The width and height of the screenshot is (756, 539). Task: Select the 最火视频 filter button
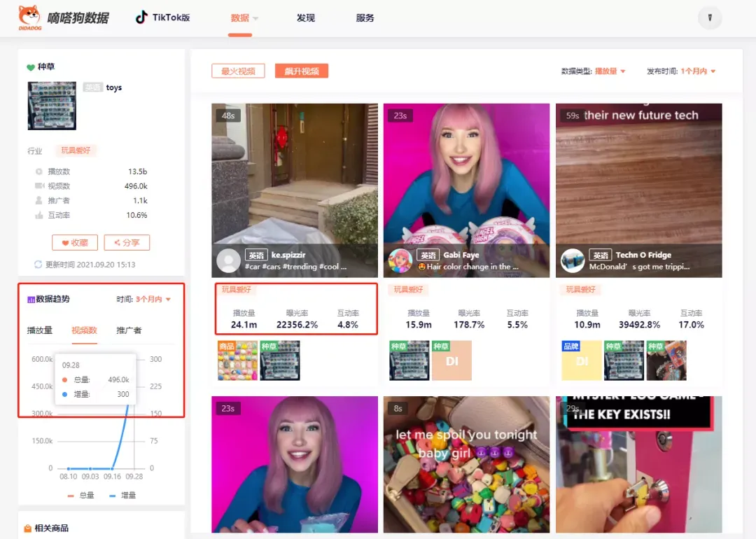[x=238, y=71]
